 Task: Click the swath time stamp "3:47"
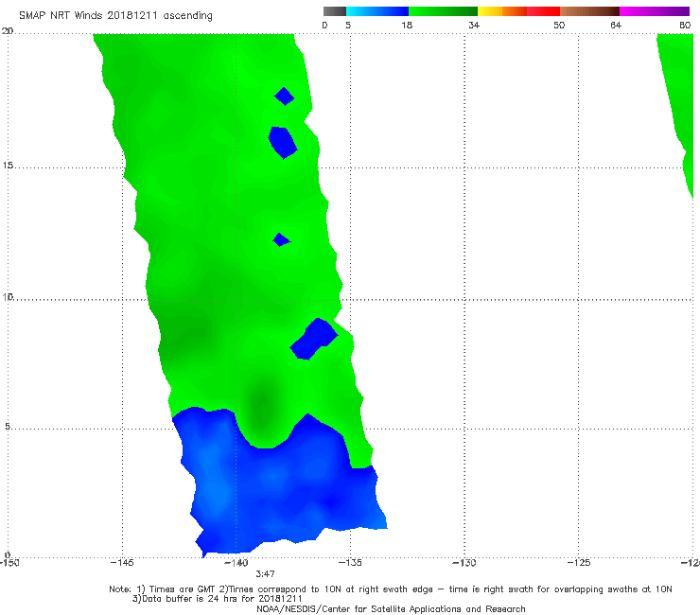(x=265, y=573)
